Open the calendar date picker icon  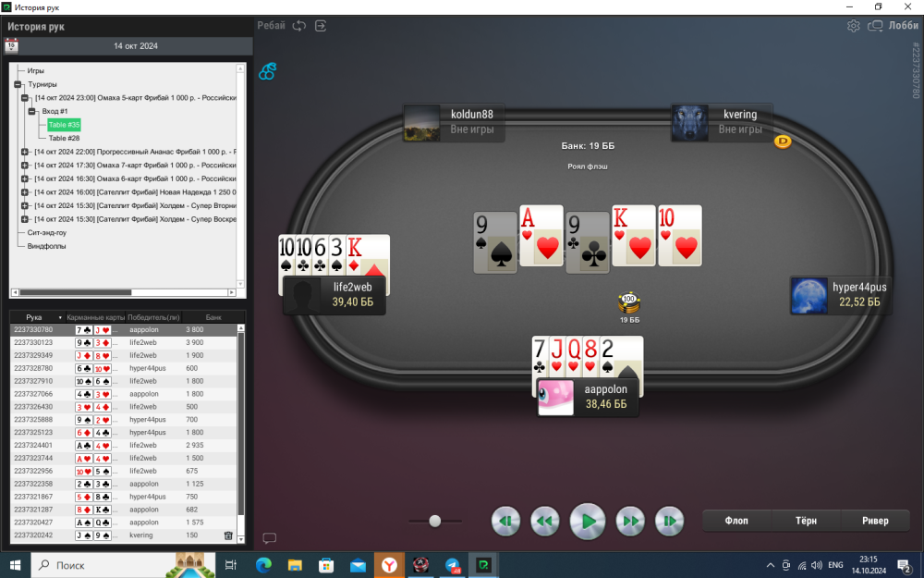click(x=12, y=44)
